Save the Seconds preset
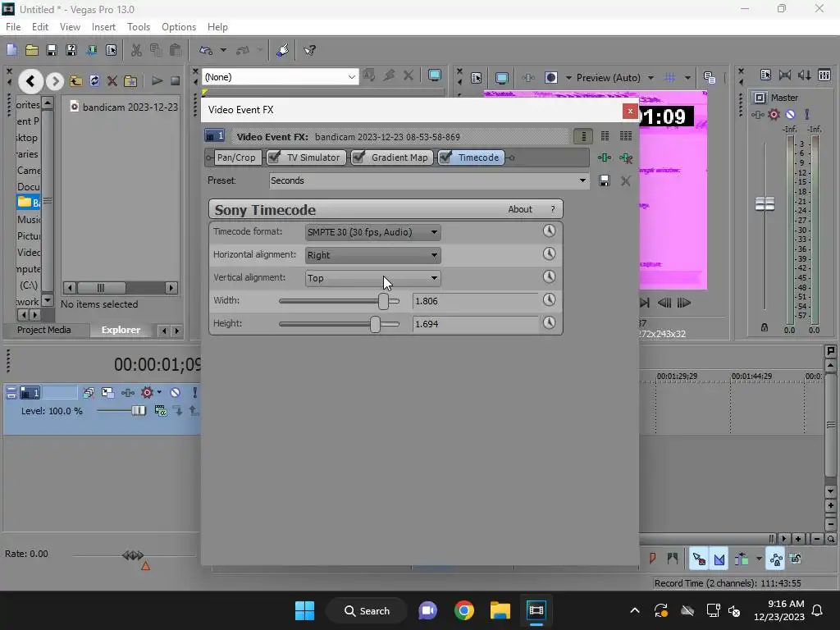This screenshot has width=840, height=630. click(x=605, y=180)
